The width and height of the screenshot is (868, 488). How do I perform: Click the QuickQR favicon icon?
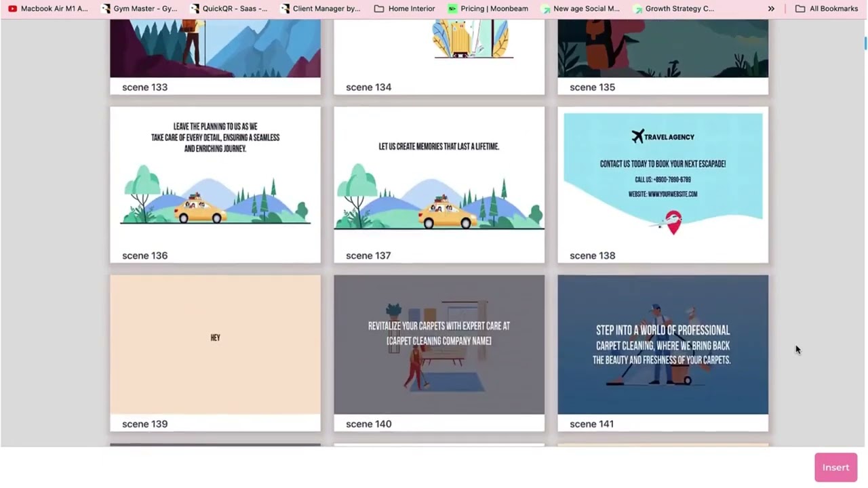pos(195,9)
